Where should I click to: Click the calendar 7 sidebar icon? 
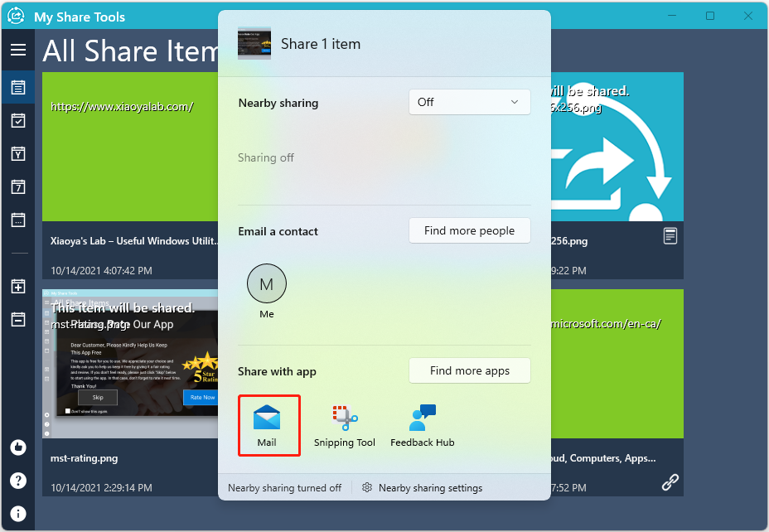[x=17, y=186]
